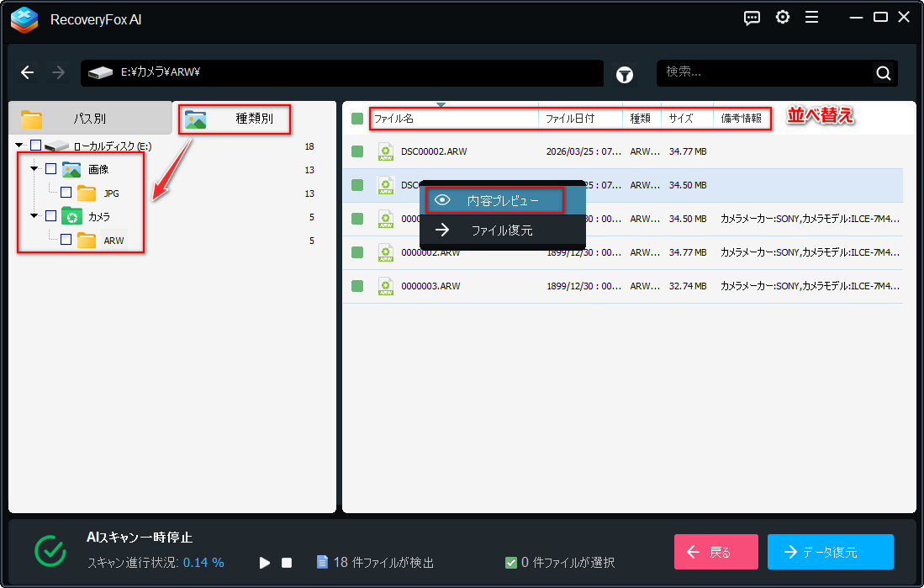The width and height of the screenshot is (924, 588).
Task: Switch to the パス別 tab
Action: pyautogui.click(x=90, y=119)
